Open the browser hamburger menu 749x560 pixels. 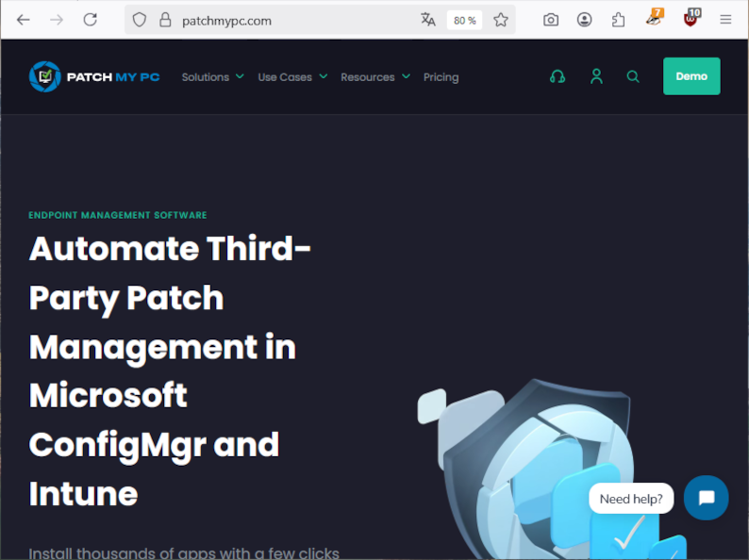click(725, 20)
